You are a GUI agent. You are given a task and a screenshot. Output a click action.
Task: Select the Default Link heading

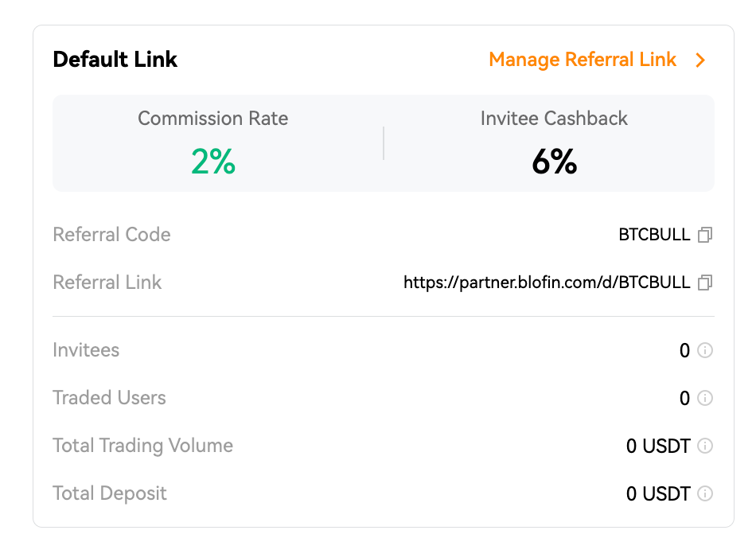point(115,60)
